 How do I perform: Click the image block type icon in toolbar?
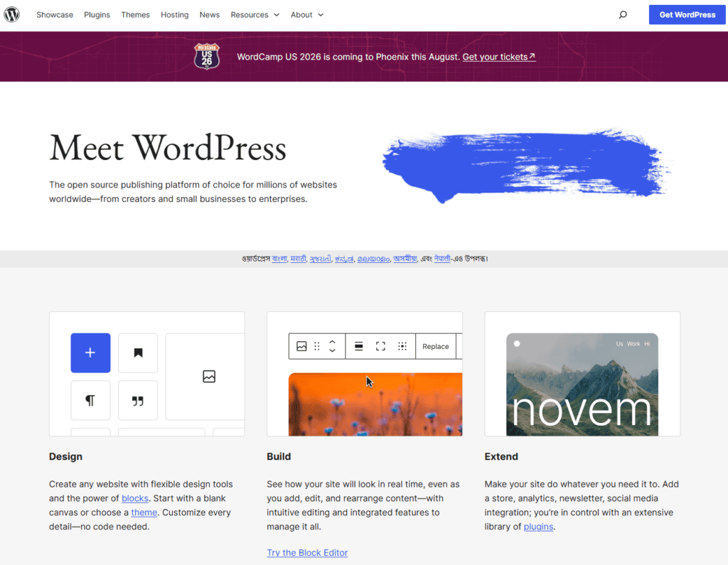(x=301, y=346)
